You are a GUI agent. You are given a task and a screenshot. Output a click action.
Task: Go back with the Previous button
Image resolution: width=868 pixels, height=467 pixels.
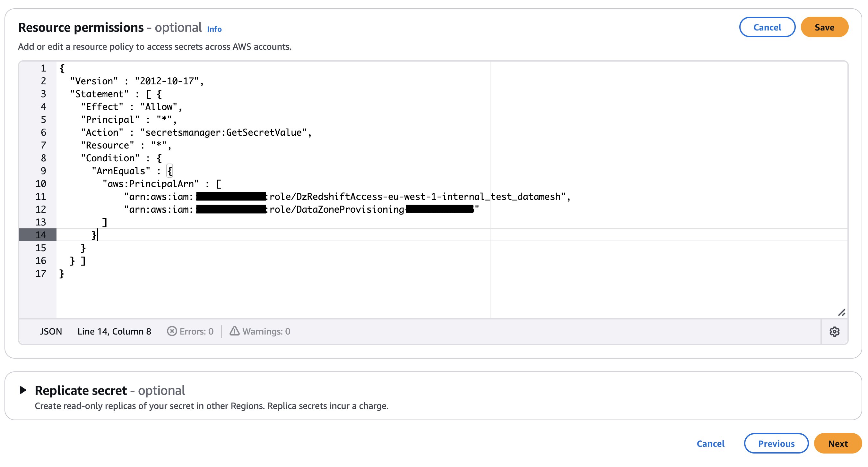point(776,444)
